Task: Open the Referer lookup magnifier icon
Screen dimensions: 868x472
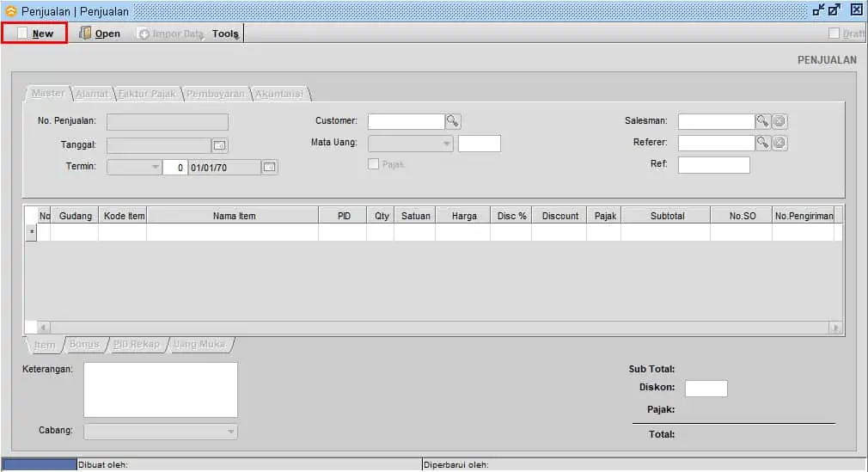Action: [x=762, y=143]
